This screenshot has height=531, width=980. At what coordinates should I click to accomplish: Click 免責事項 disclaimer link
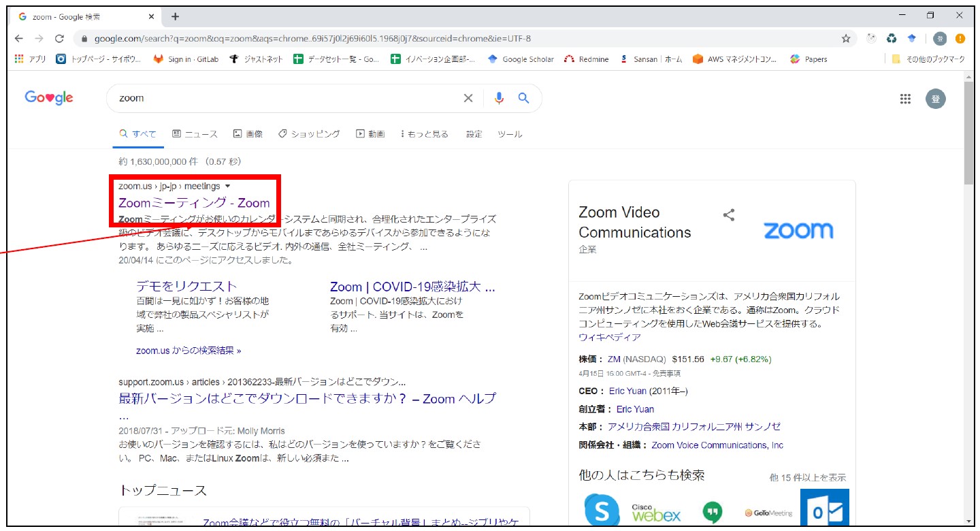click(x=666, y=373)
